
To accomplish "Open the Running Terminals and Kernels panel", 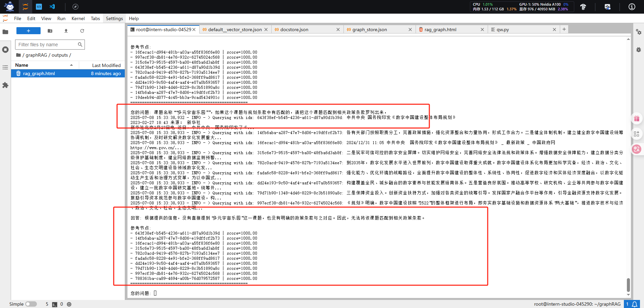I will [x=5, y=50].
